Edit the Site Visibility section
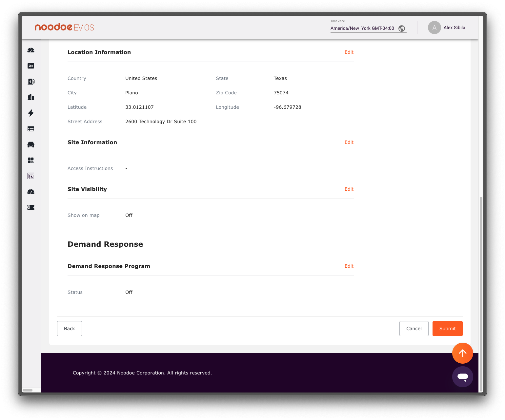The height and width of the screenshot is (420, 505). [349, 189]
